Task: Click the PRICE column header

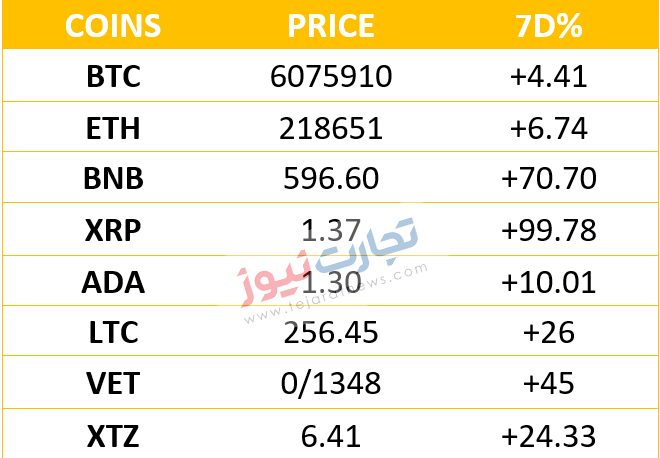Action: (331, 25)
